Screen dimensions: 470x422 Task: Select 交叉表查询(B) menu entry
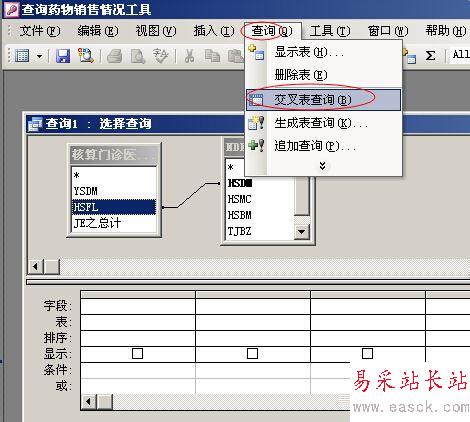point(323,99)
